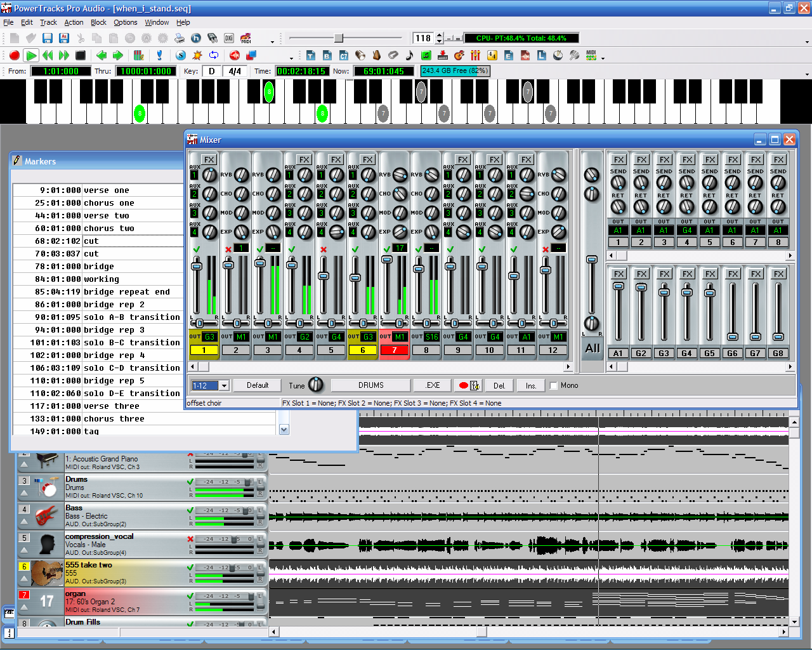Click the Print toolbar icon
The image size is (812, 650).
pyautogui.click(x=180, y=39)
